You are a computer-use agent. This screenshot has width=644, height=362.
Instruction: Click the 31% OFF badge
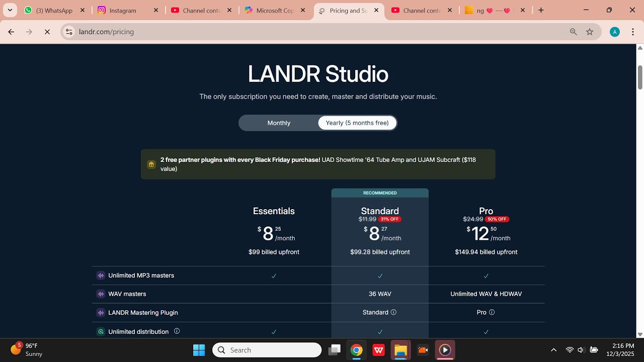[390, 219]
